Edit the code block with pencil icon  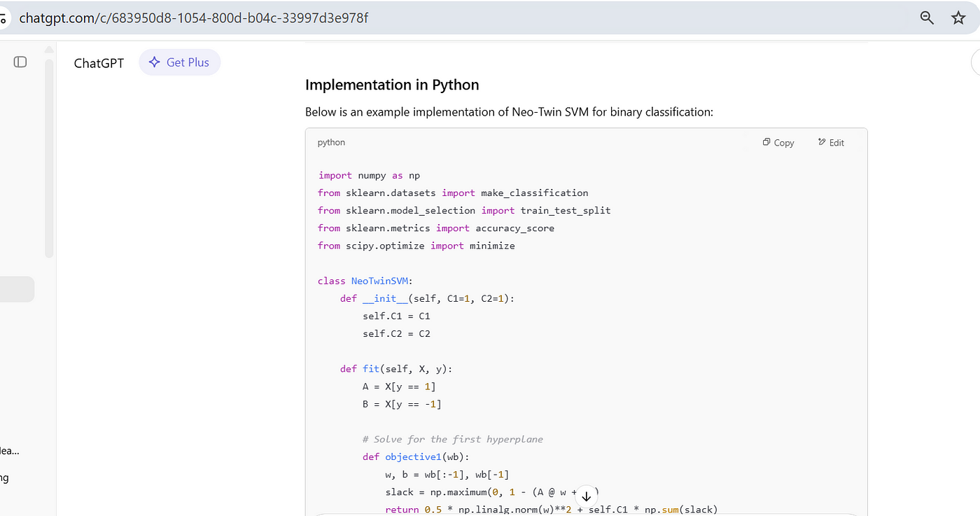click(x=831, y=142)
